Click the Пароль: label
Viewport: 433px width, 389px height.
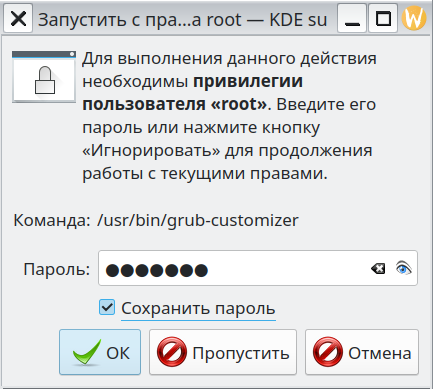pyautogui.click(x=57, y=269)
